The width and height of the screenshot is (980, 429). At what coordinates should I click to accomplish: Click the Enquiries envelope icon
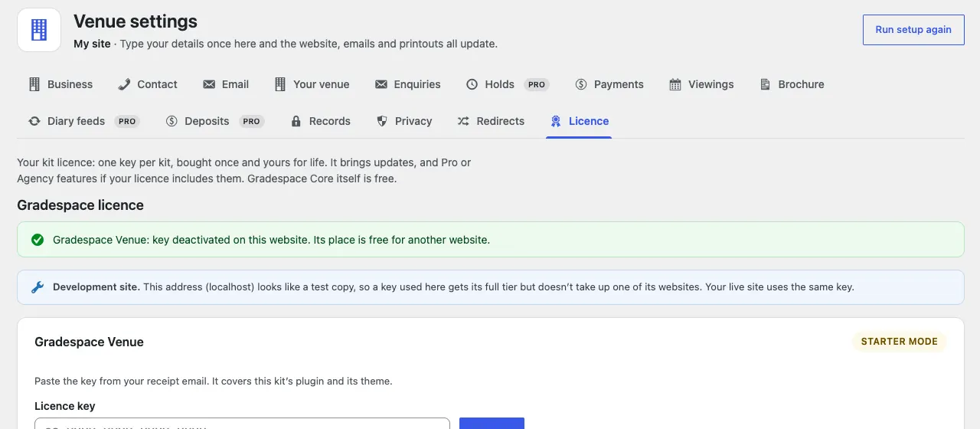pos(381,84)
